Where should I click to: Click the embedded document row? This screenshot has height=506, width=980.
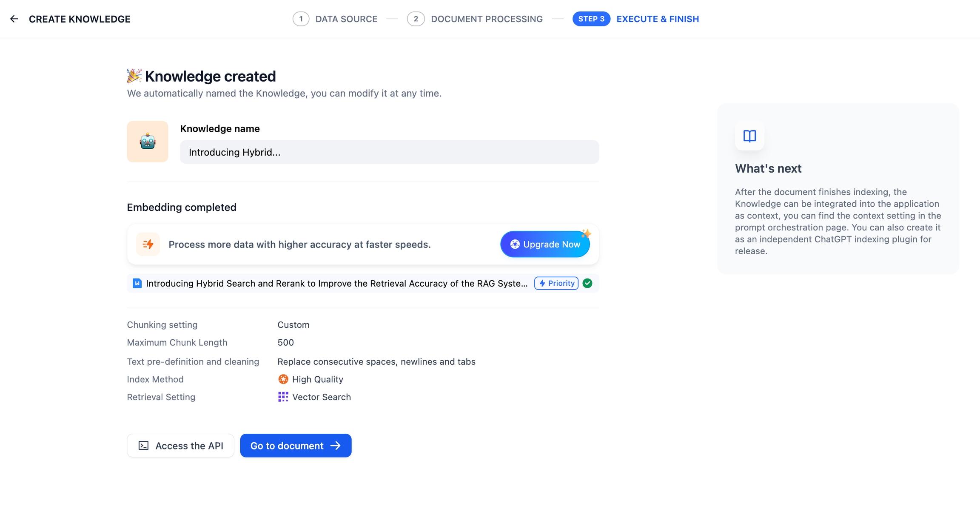pyautogui.click(x=336, y=283)
